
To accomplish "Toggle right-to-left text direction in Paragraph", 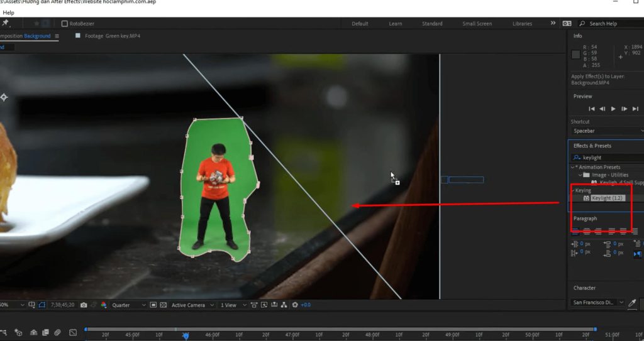I will point(638,254).
